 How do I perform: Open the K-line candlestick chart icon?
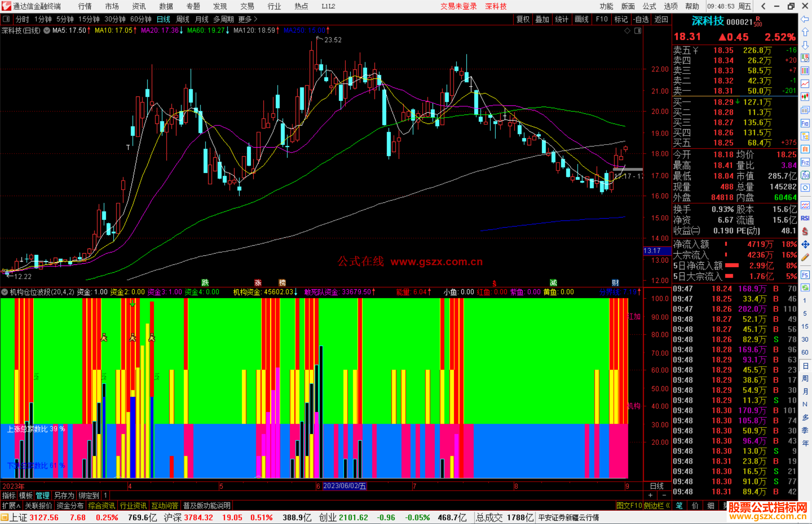805,97
